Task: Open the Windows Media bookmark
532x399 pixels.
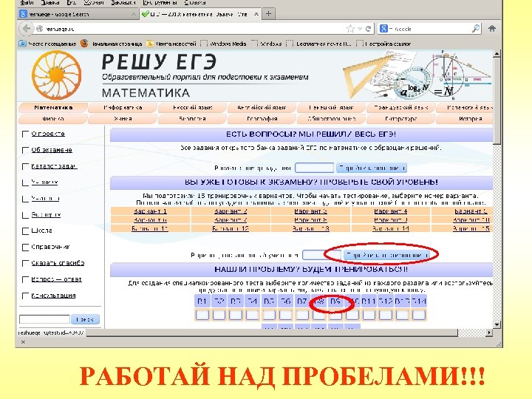Action: click(x=223, y=44)
